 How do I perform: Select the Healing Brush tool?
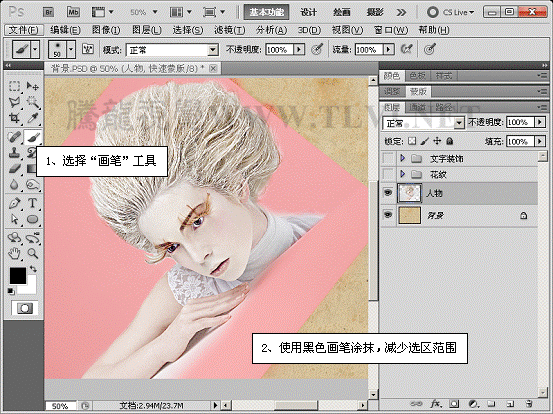point(14,137)
